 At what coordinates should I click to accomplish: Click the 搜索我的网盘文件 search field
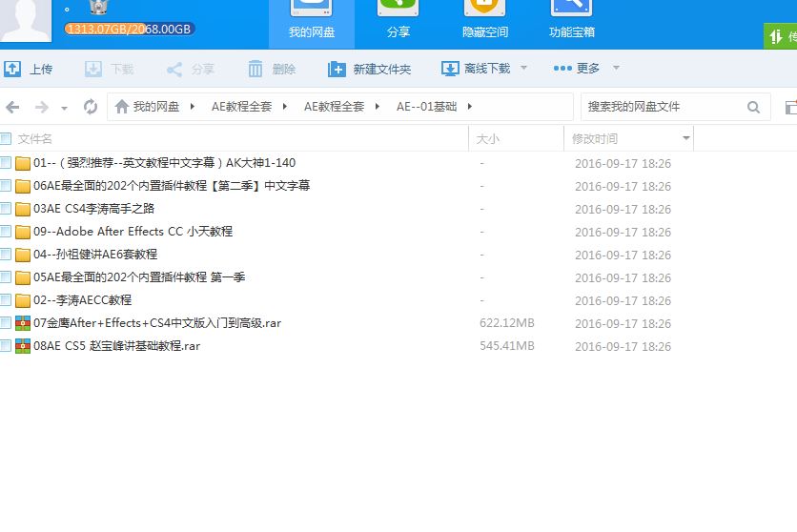click(x=661, y=107)
